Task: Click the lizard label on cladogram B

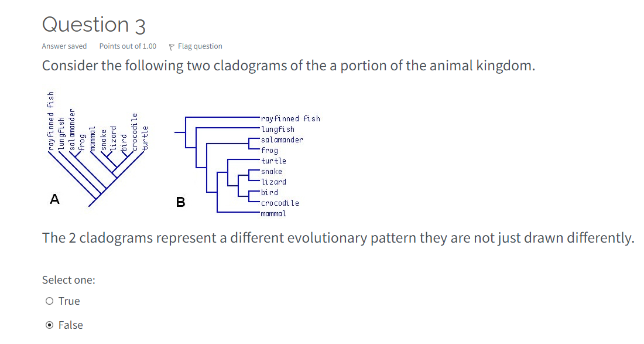Action: pos(273,182)
